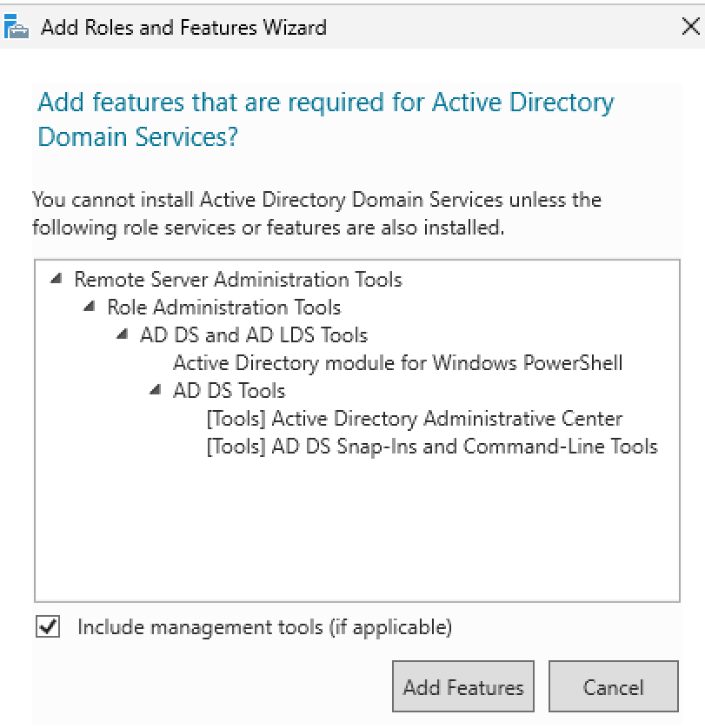The width and height of the screenshot is (705, 728).
Task: Select AD DS Snap-Ins and Command-Line Tools
Action: 432,447
